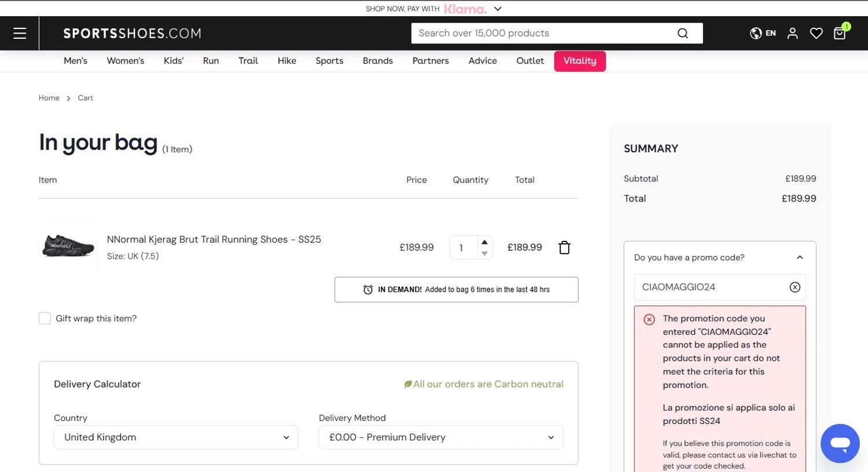Decrease quantity with the down arrow
This screenshot has height=472, width=868.
point(484,254)
